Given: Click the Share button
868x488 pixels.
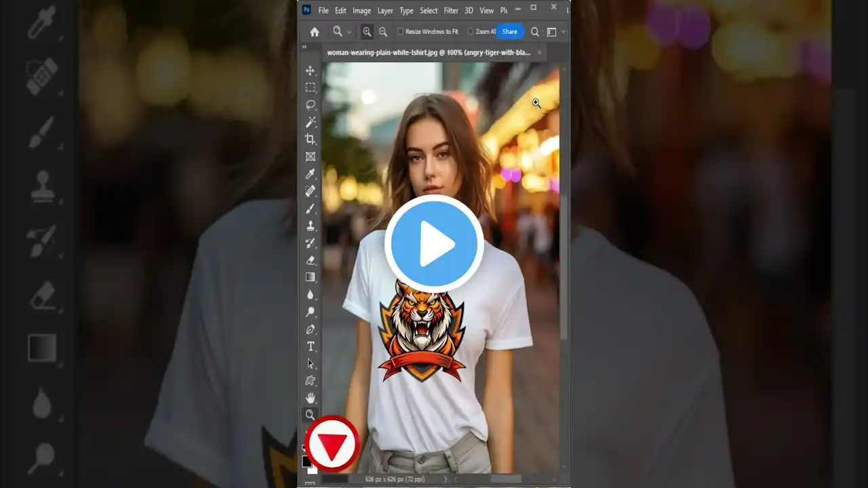Looking at the screenshot, I should (x=509, y=31).
